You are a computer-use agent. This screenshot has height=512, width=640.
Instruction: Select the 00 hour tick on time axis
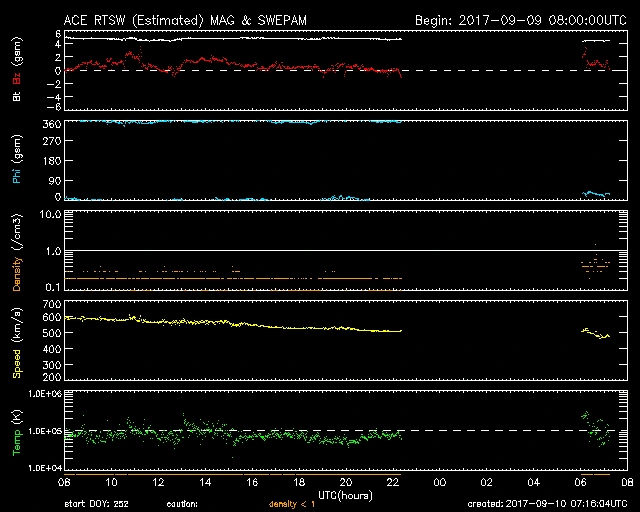point(439,481)
